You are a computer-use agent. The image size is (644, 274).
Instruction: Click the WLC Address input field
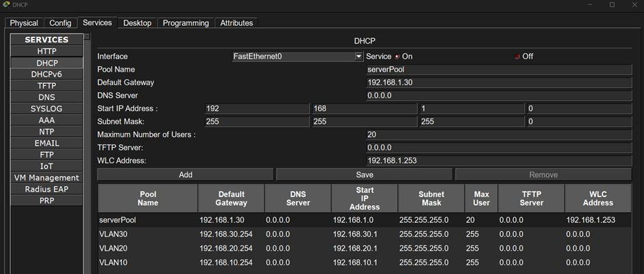tap(499, 161)
